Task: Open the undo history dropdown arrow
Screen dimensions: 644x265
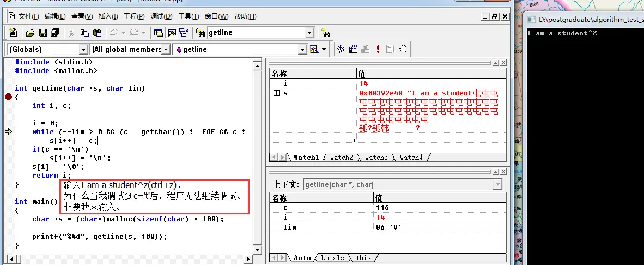Action: [x=124, y=33]
